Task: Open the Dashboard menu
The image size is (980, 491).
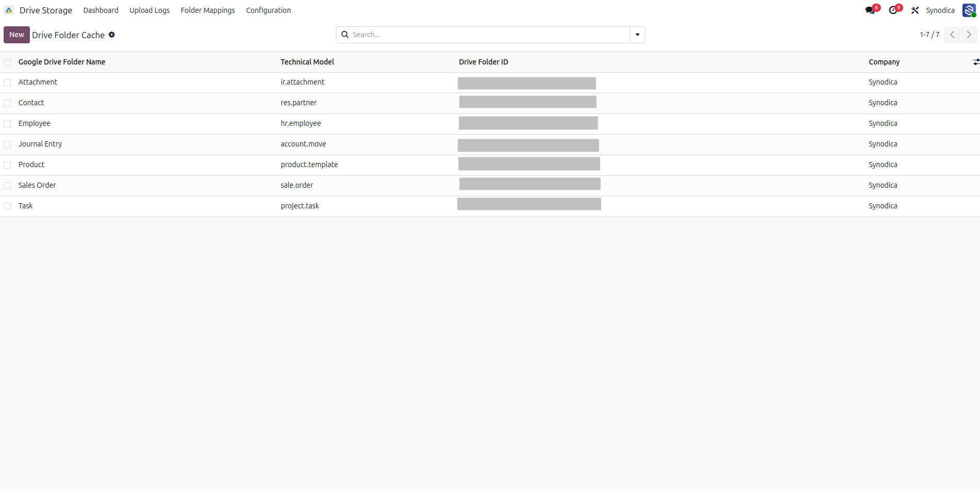Action: pyautogui.click(x=101, y=10)
